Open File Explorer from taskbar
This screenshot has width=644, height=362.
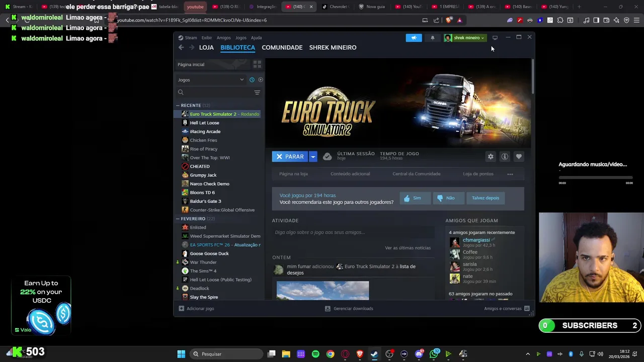tap(286, 354)
